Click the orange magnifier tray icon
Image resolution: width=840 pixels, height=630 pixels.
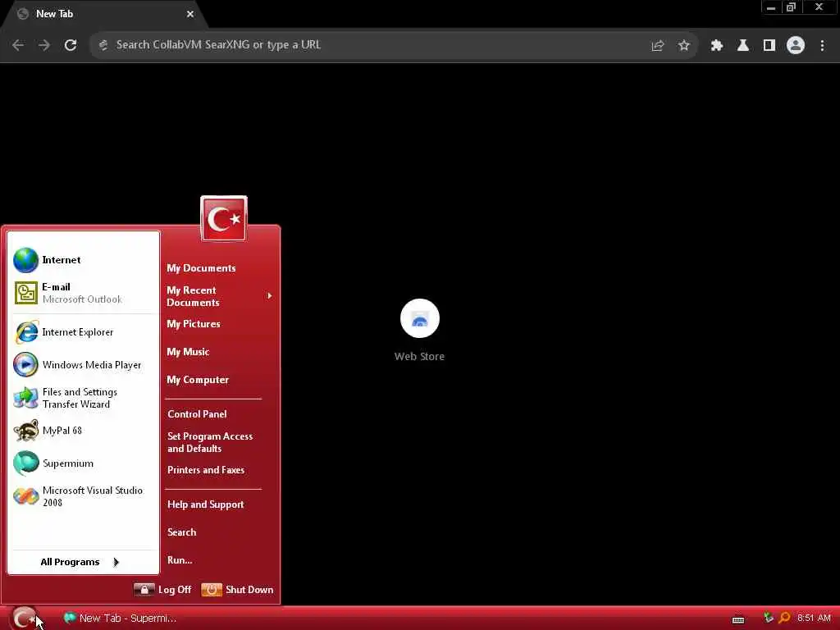(x=784, y=618)
